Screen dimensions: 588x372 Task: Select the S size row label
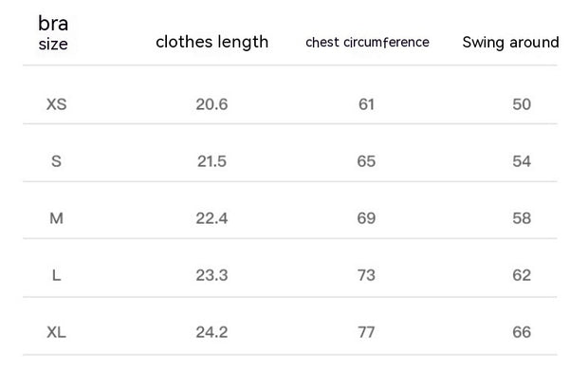coord(56,161)
